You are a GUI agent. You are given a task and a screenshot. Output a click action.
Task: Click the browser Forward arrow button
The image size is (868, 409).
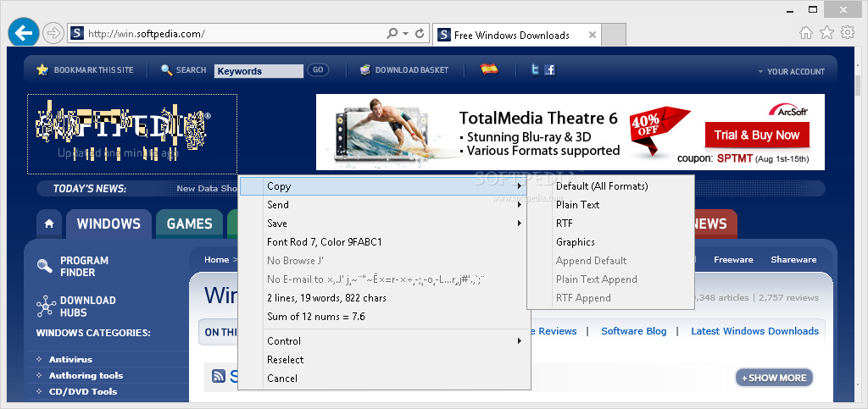(53, 34)
